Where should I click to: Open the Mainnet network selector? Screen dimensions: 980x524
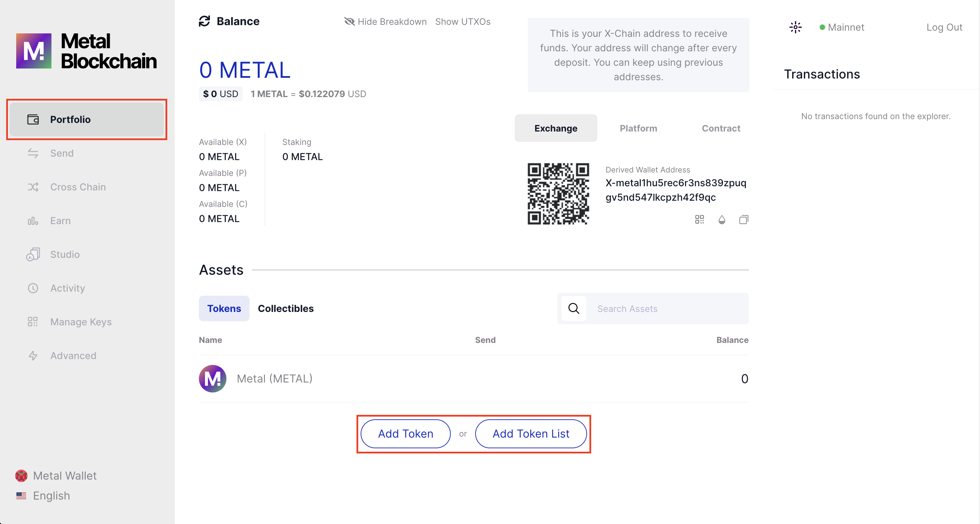pyautogui.click(x=842, y=28)
